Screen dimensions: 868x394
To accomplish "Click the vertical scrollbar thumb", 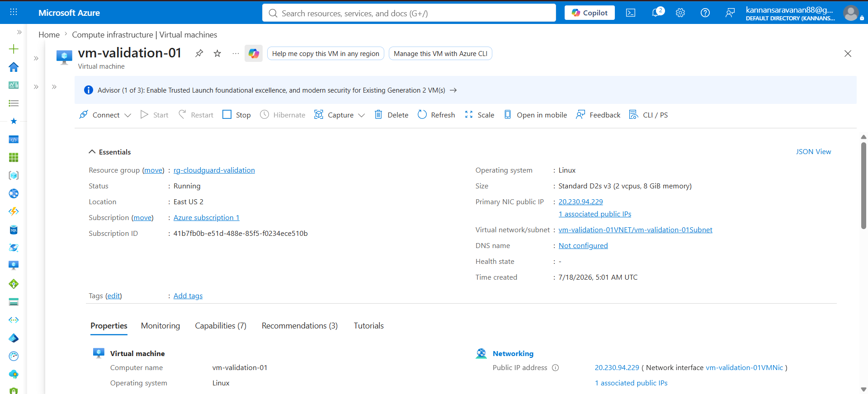I will pyautogui.click(x=863, y=185).
